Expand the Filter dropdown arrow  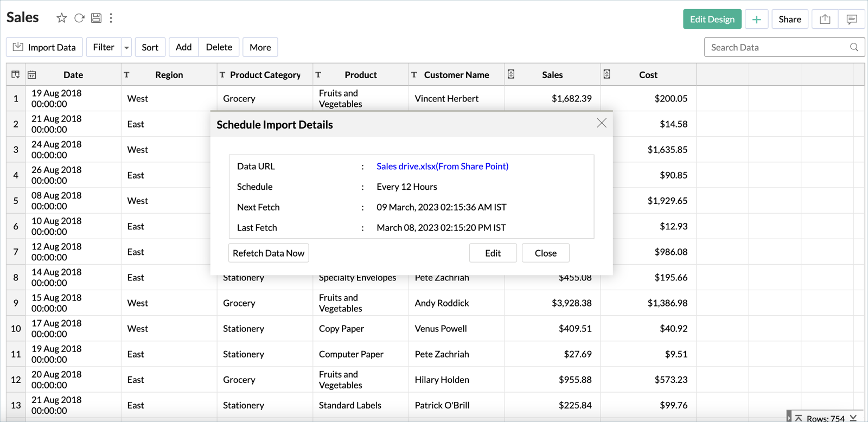pyautogui.click(x=126, y=48)
